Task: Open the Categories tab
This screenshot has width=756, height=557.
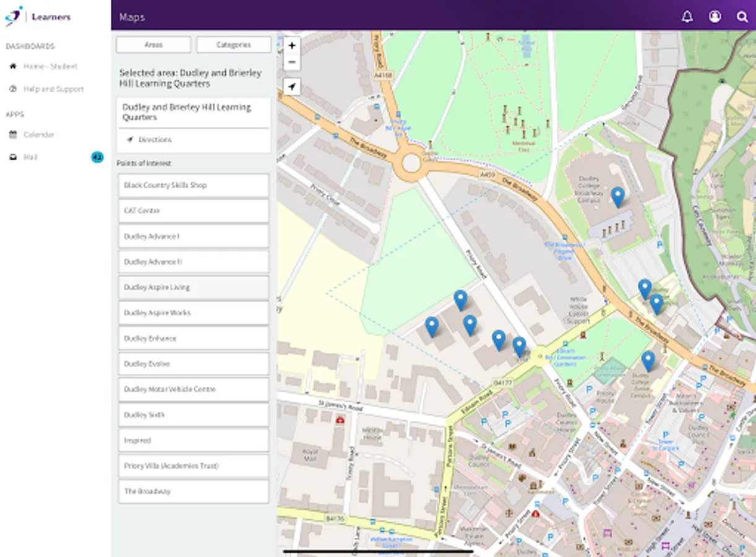Action: [234, 45]
